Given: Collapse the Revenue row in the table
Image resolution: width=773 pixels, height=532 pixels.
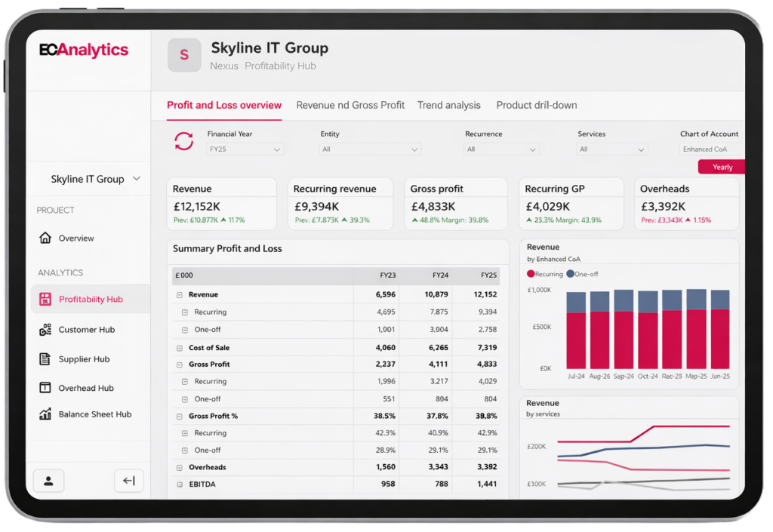Looking at the screenshot, I should 180,295.
